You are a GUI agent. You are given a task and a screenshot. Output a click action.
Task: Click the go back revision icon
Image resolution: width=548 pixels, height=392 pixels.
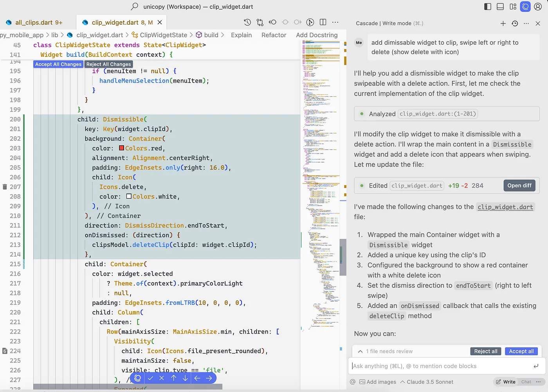[273, 22]
